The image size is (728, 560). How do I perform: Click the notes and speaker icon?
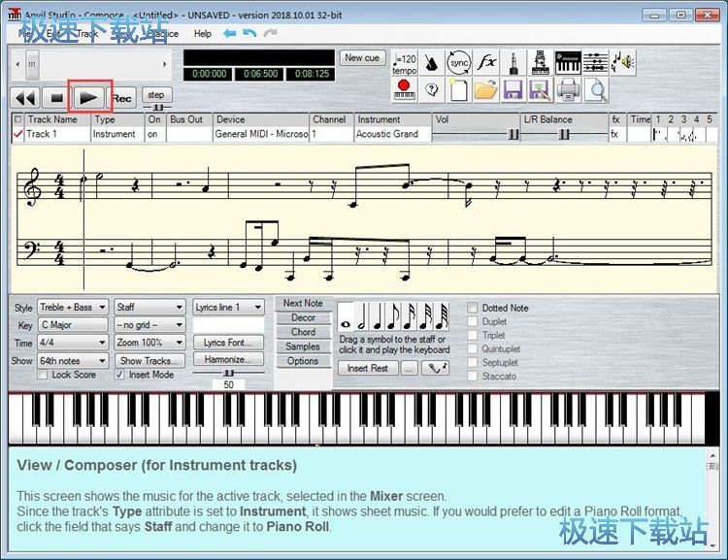(x=622, y=63)
